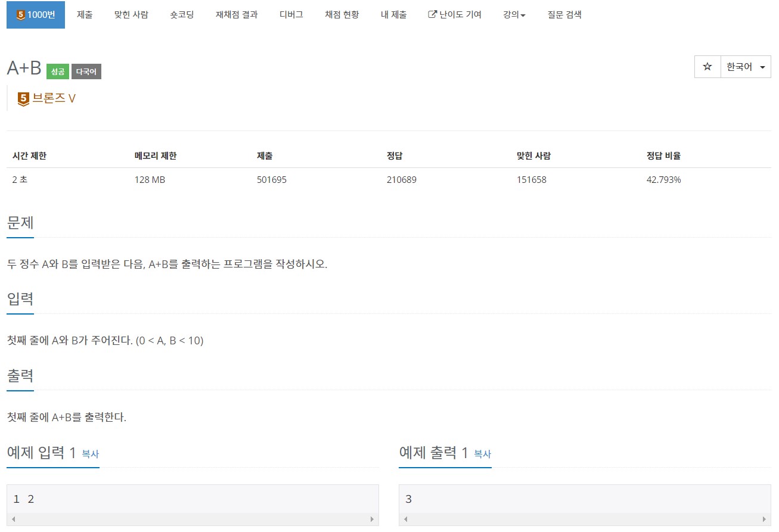Click the 42.793% correct ratio value
Image resolution: width=779 pixels, height=532 pixels.
pyautogui.click(x=663, y=180)
